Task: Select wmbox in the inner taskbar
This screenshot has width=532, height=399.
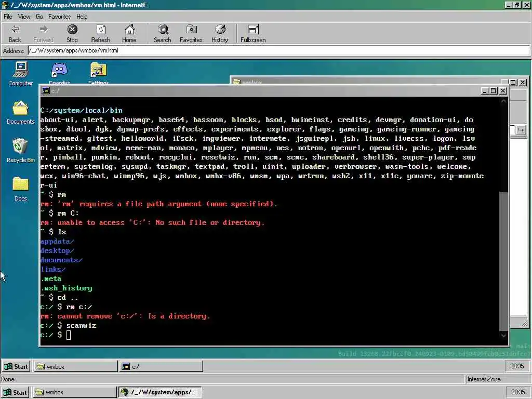Action: tap(75, 366)
